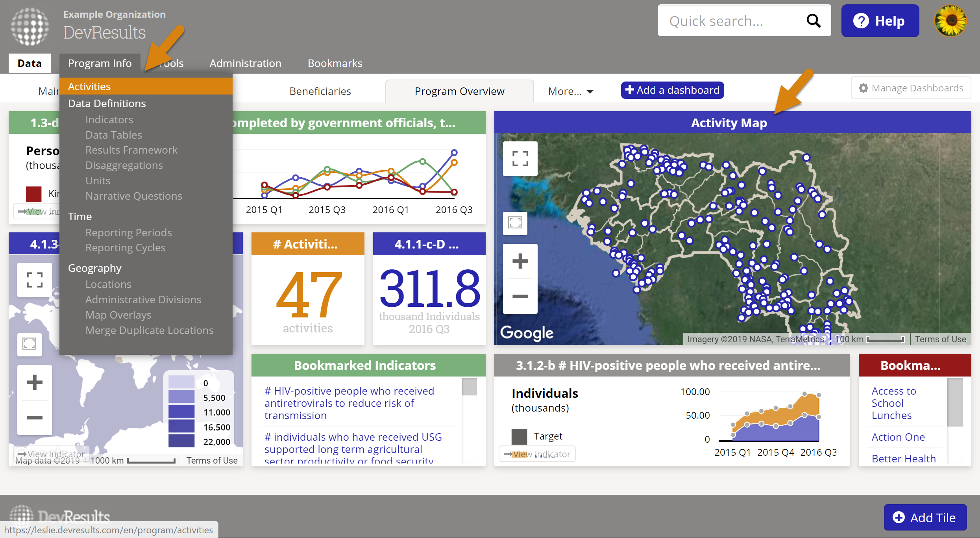980x538 pixels.
Task: Open the Data menu
Action: [x=30, y=63]
